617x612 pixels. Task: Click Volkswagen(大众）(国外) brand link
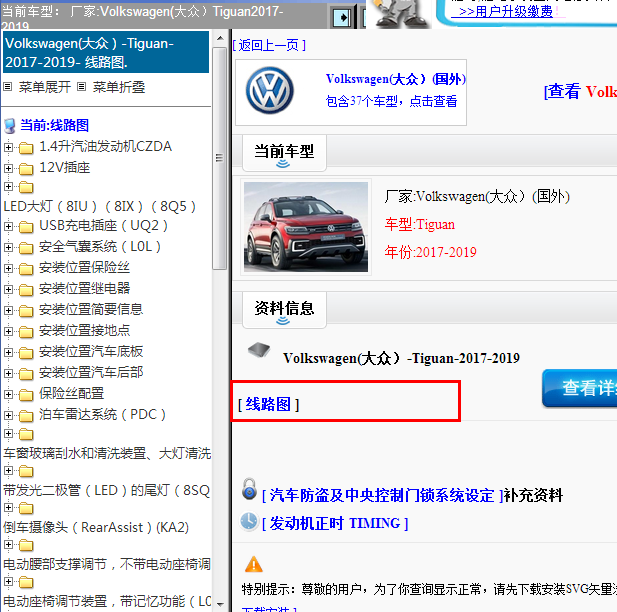click(x=396, y=79)
